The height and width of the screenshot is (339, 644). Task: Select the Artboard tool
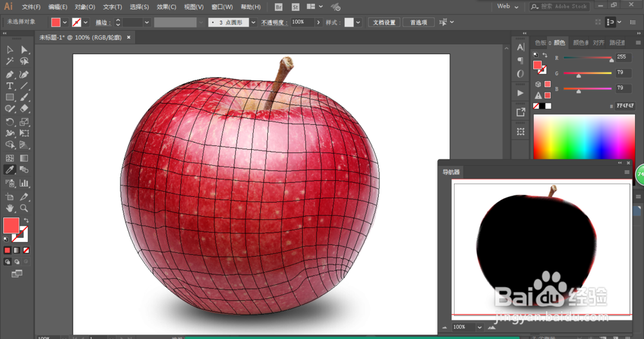tap(10, 197)
